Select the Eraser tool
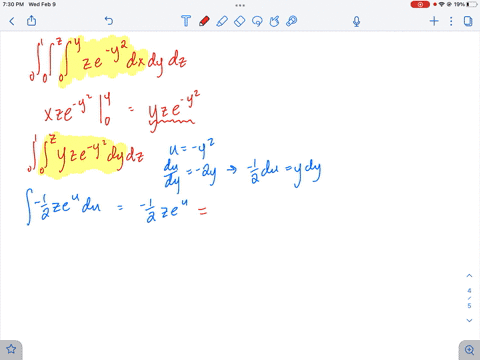The height and width of the screenshot is (360, 480). click(239, 21)
